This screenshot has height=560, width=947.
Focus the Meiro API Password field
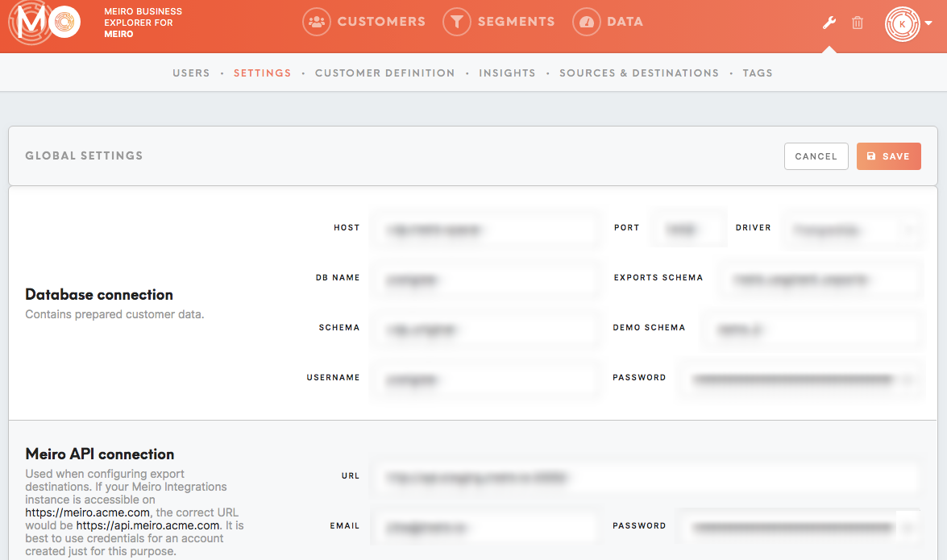point(800,528)
